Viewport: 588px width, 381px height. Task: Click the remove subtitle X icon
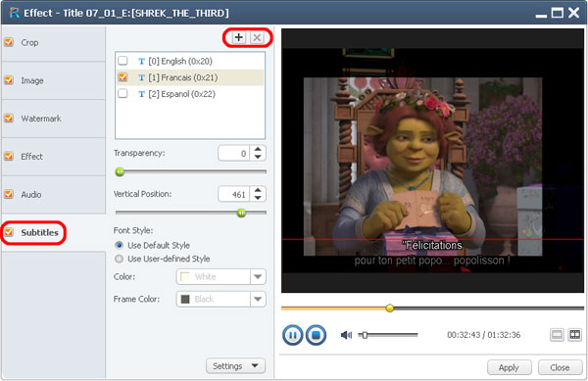[x=257, y=37]
